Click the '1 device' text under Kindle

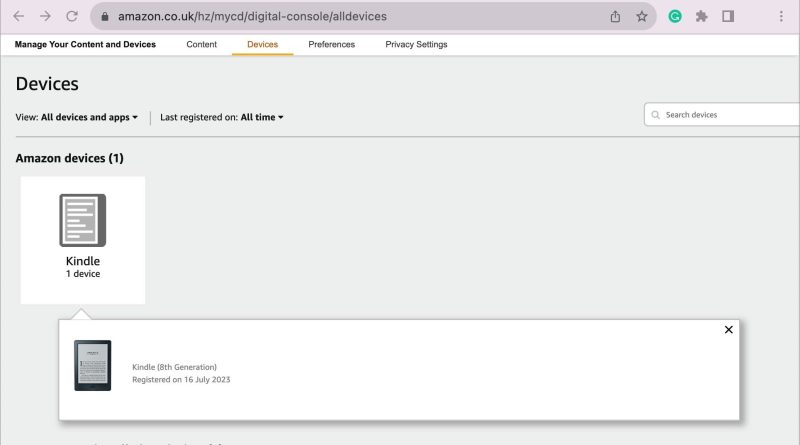coord(83,274)
